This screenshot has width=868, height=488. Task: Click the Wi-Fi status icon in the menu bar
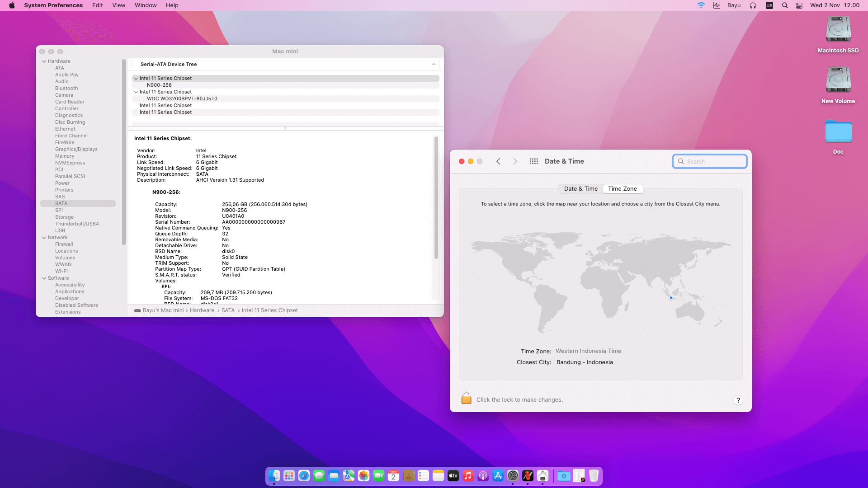tap(701, 5)
